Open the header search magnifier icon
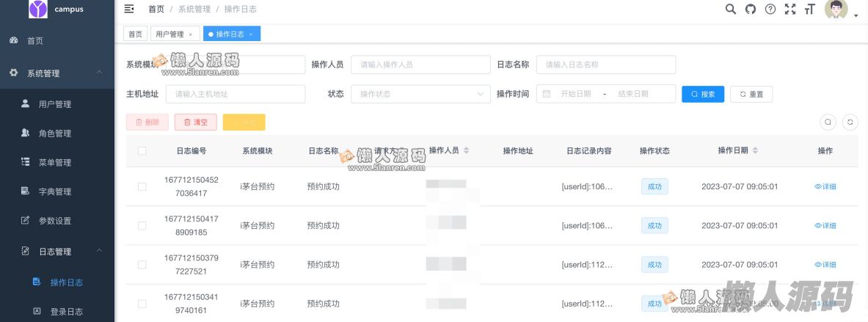 click(x=730, y=9)
